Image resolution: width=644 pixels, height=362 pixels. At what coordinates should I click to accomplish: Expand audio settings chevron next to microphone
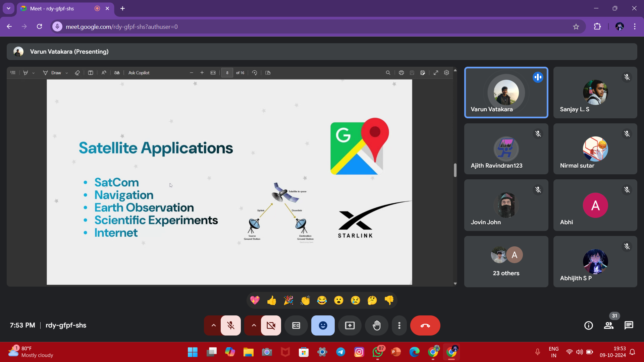click(213, 325)
